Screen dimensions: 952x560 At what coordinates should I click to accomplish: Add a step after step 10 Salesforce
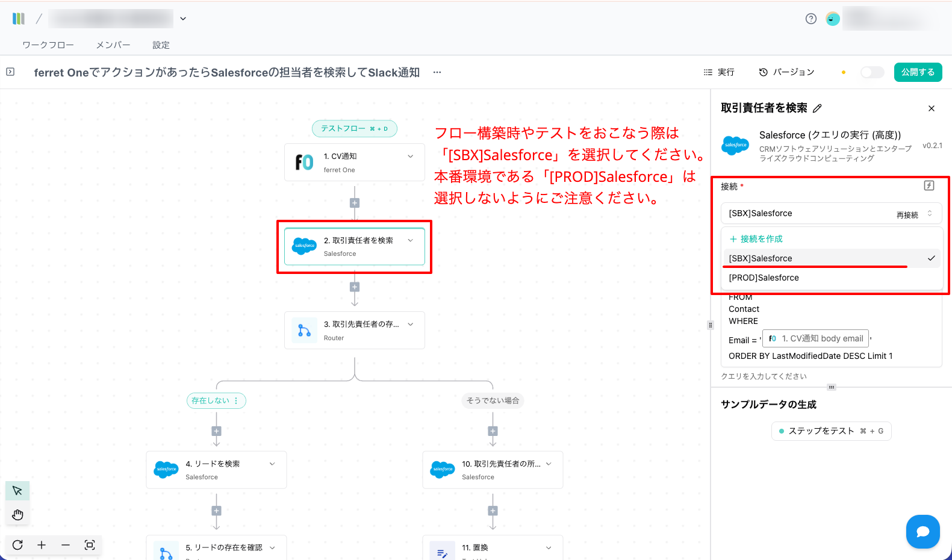pos(493,511)
